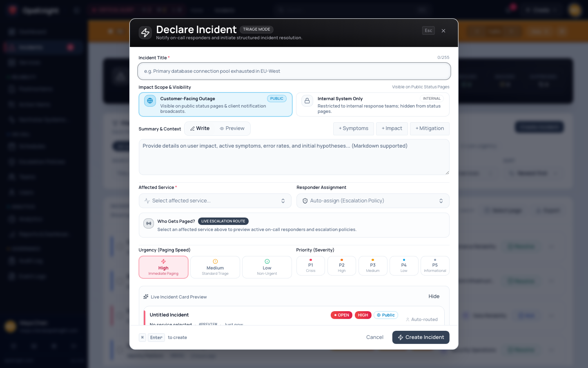Insert the Impact template section

[392, 128]
